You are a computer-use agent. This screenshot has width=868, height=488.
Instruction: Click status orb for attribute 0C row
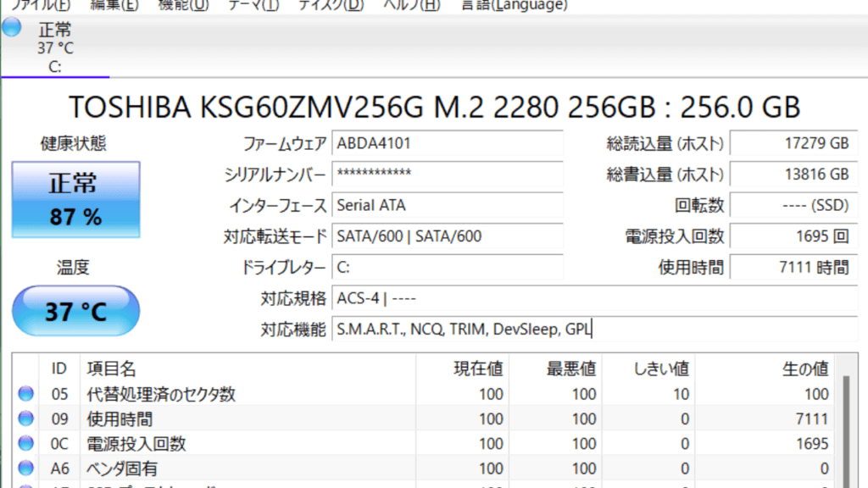click(x=25, y=443)
